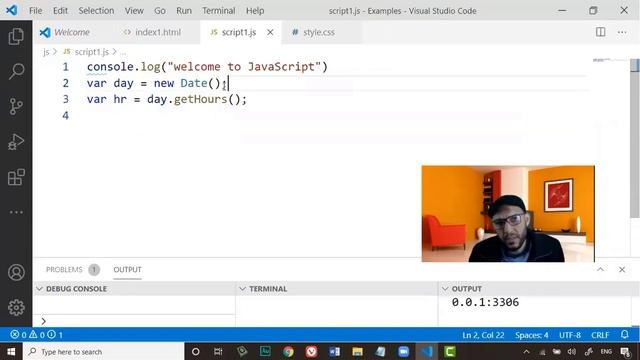Show hidden system tray icons

pos(527,351)
